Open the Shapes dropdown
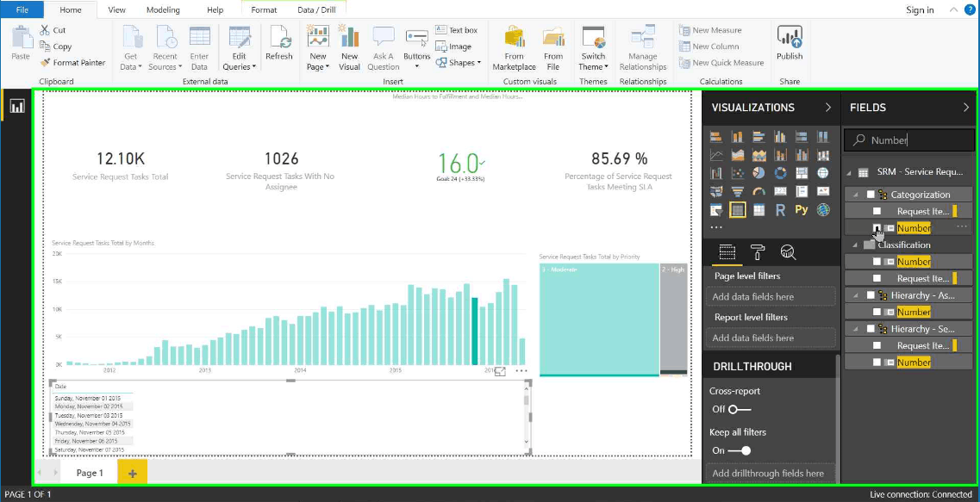The width and height of the screenshot is (980, 502). 459,63
